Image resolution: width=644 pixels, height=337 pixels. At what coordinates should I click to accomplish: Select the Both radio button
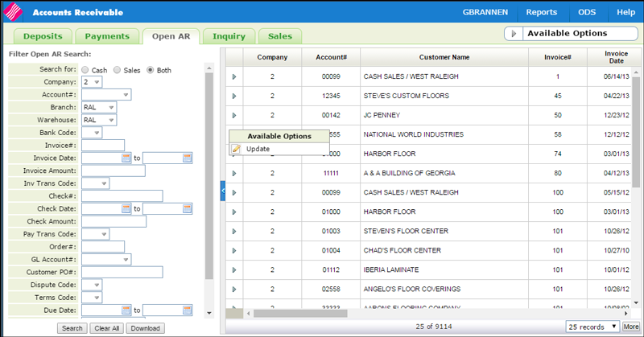coord(150,70)
